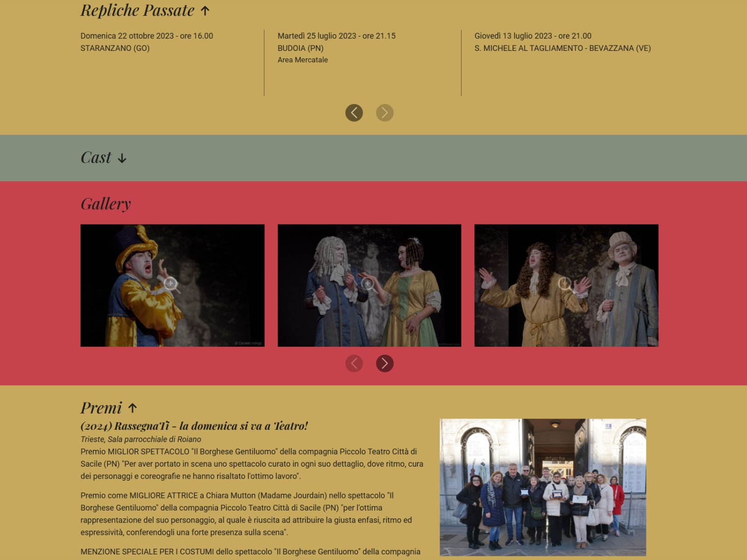This screenshot has width=747, height=560.
Task: Click the Gallery previous arrow button
Action: click(x=354, y=364)
